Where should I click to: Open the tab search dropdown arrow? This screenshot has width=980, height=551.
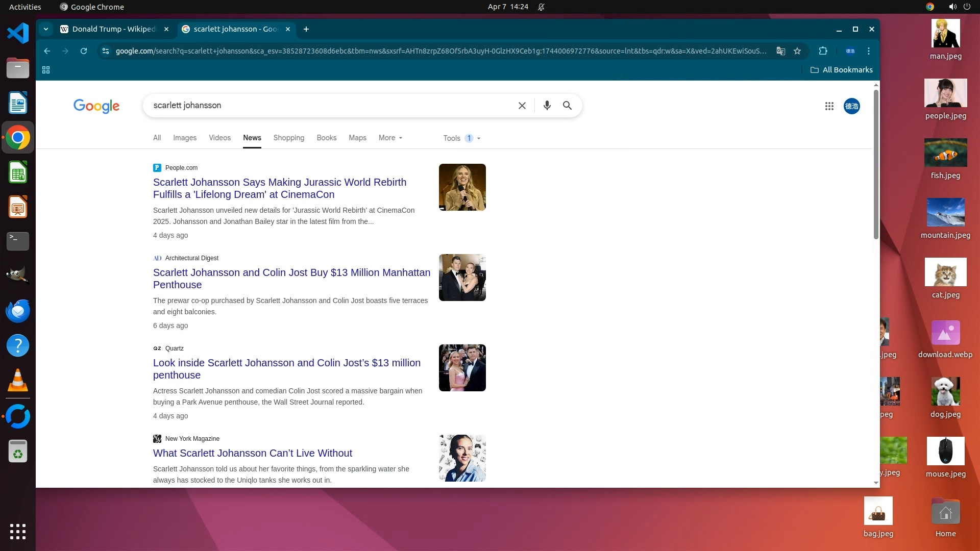[x=46, y=29]
